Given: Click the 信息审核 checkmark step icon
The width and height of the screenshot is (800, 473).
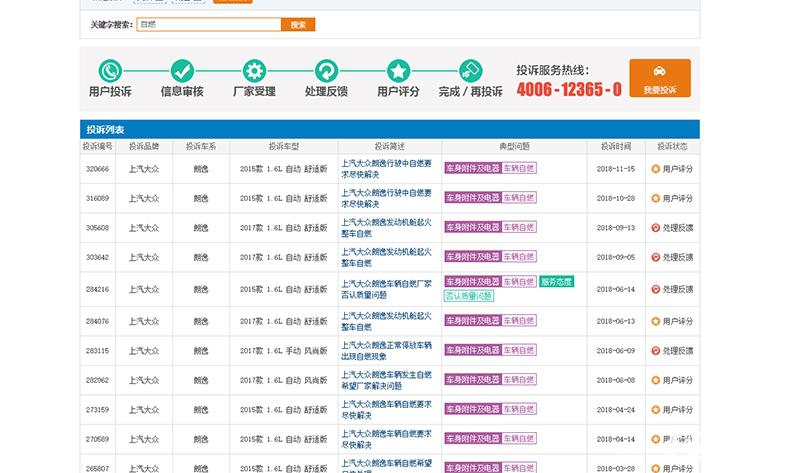Looking at the screenshot, I should tap(182, 71).
